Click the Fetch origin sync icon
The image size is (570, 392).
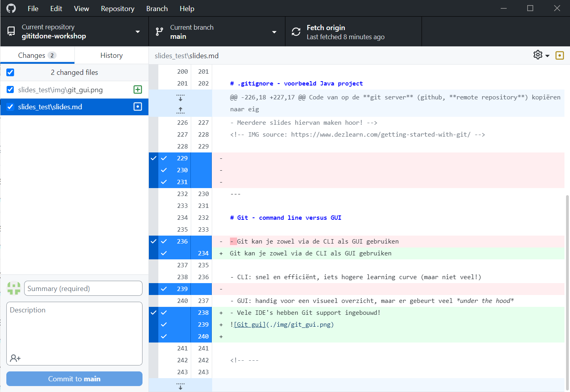coord(296,31)
